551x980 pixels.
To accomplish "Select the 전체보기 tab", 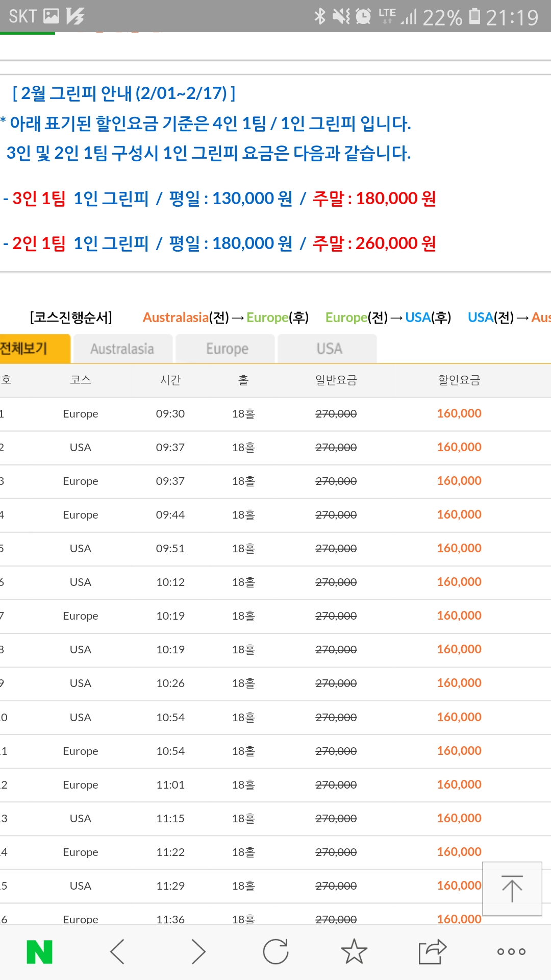I will [x=31, y=349].
